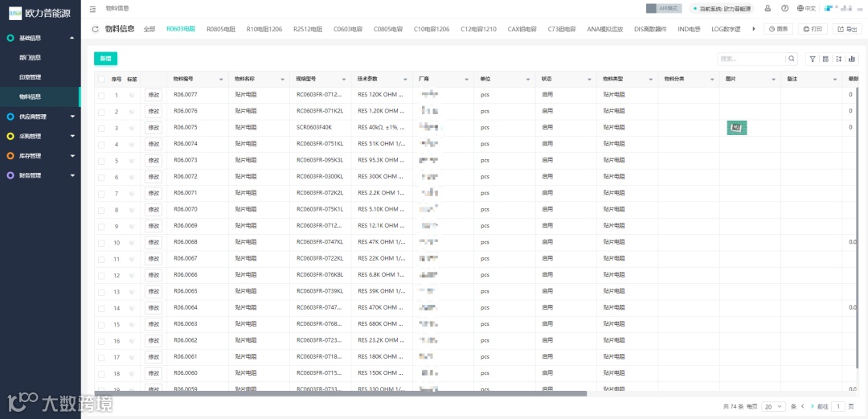Viewport: 868px width, 419px height.
Task: Switch to the IND电感 tab
Action: pos(689,30)
